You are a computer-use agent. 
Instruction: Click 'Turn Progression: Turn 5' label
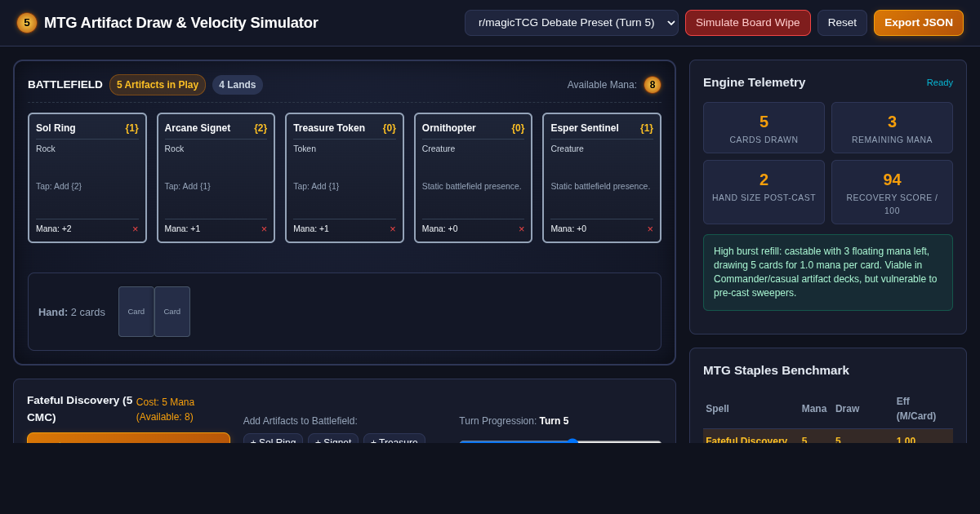click(x=514, y=421)
